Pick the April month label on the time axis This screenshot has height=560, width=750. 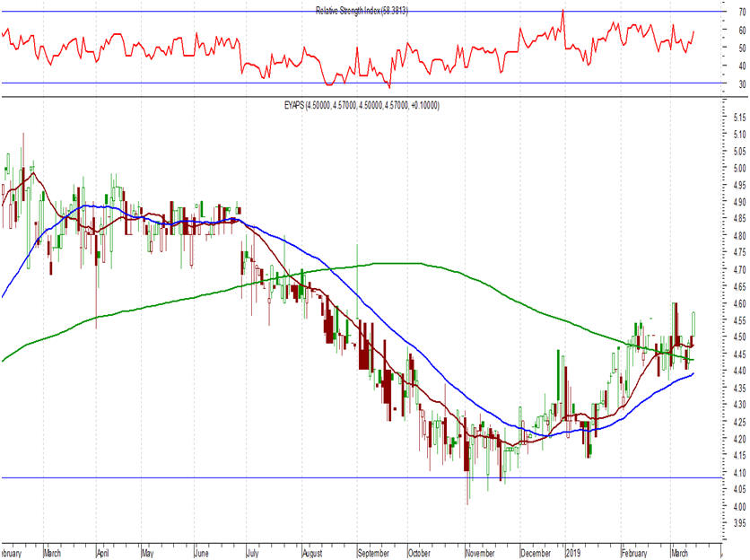coord(102,553)
